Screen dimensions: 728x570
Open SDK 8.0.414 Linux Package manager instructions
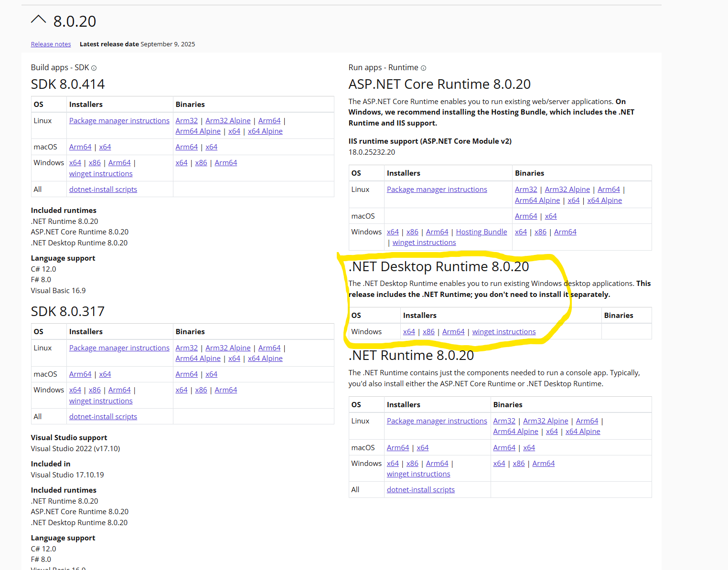(119, 121)
